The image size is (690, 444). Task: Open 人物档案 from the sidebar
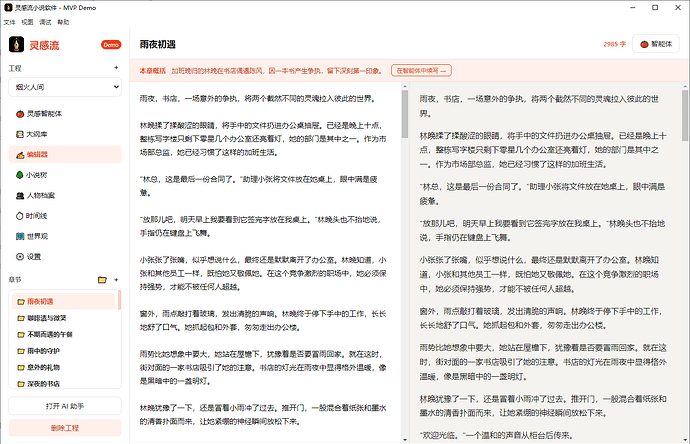[65, 195]
